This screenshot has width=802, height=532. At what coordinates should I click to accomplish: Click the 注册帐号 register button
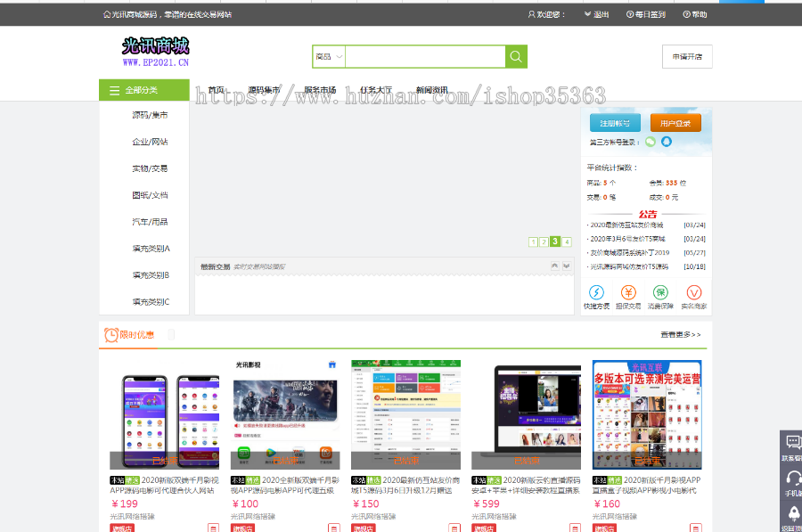point(615,124)
